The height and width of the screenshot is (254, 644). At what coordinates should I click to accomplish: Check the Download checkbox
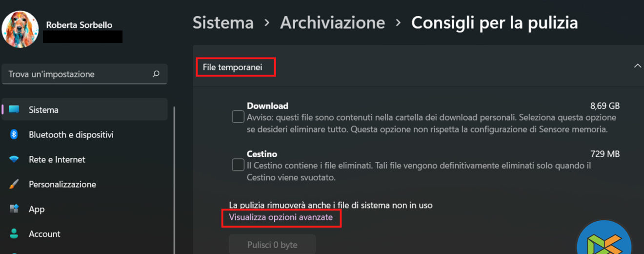tap(238, 117)
